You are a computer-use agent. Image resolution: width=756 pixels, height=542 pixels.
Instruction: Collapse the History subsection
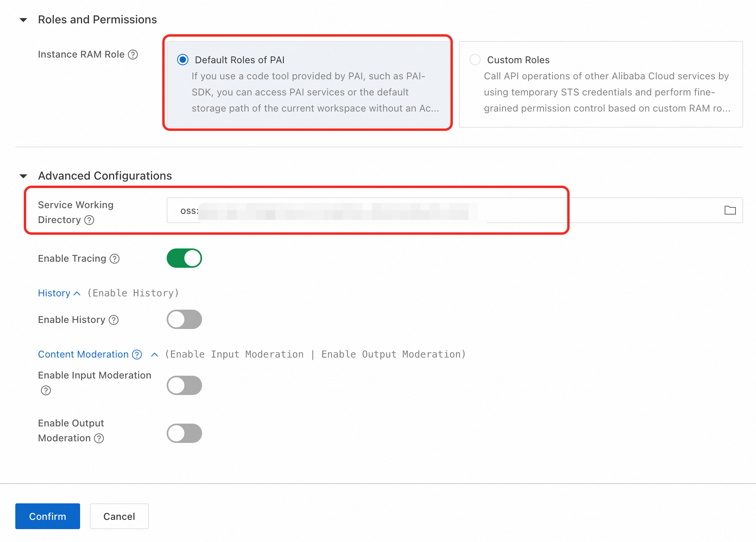coord(77,294)
